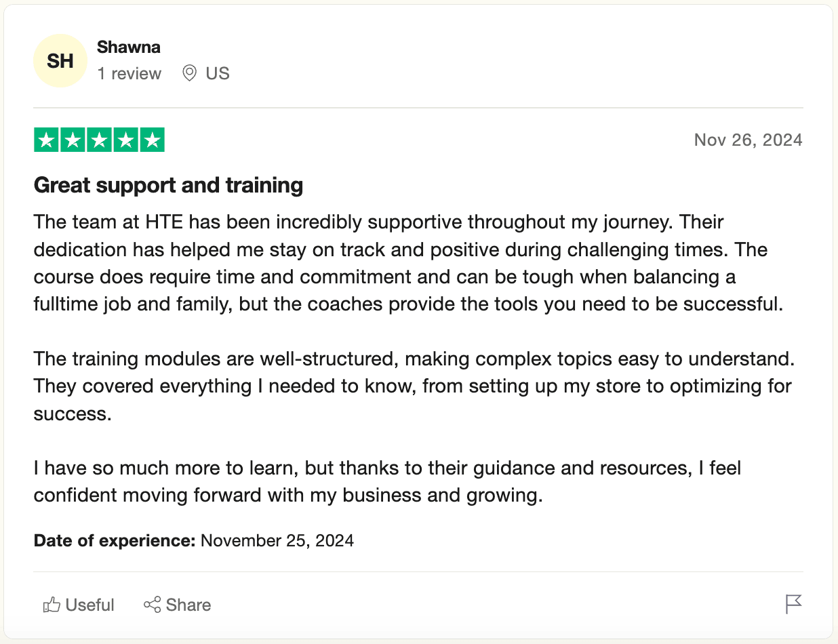Flag this review using the flag icon
838x644 pixels.
coord(793,603)
